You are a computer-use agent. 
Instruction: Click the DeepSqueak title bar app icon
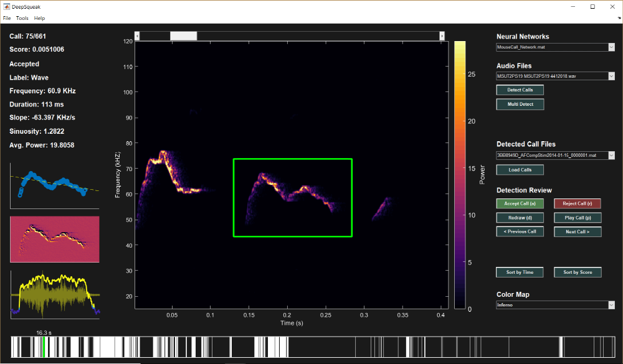6,6
